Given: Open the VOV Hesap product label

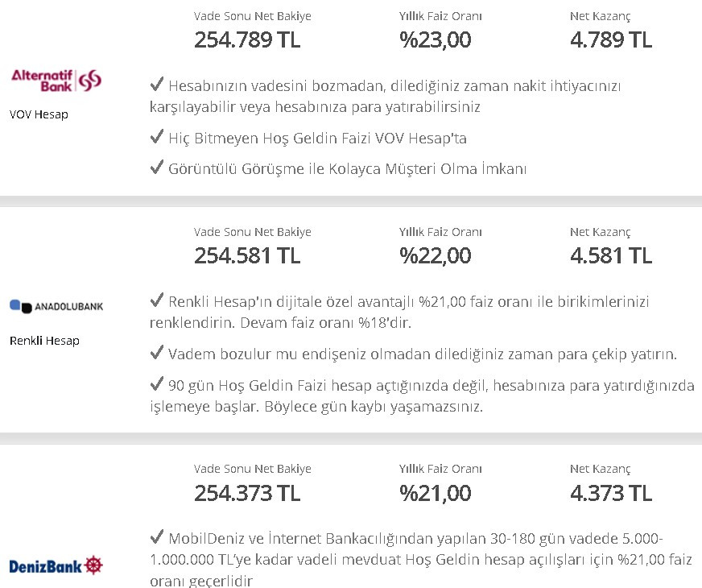Looking at the screenshot, I should pos(39,114).
